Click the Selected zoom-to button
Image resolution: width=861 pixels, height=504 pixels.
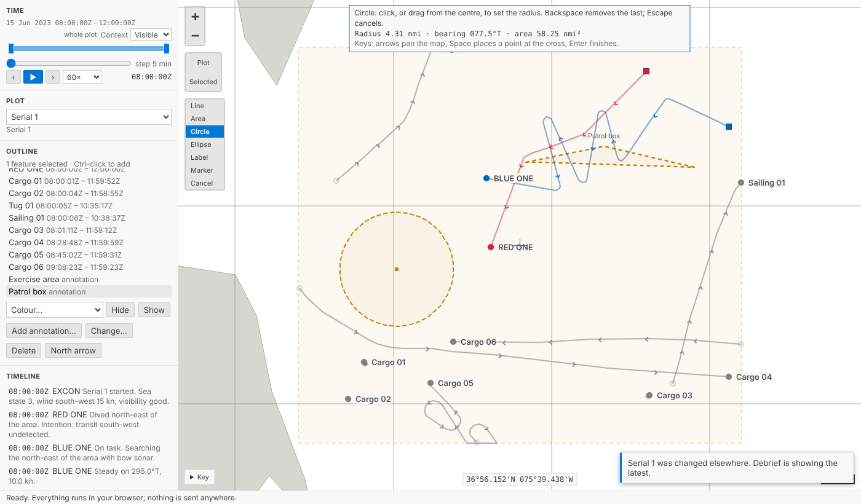[203, 82]
